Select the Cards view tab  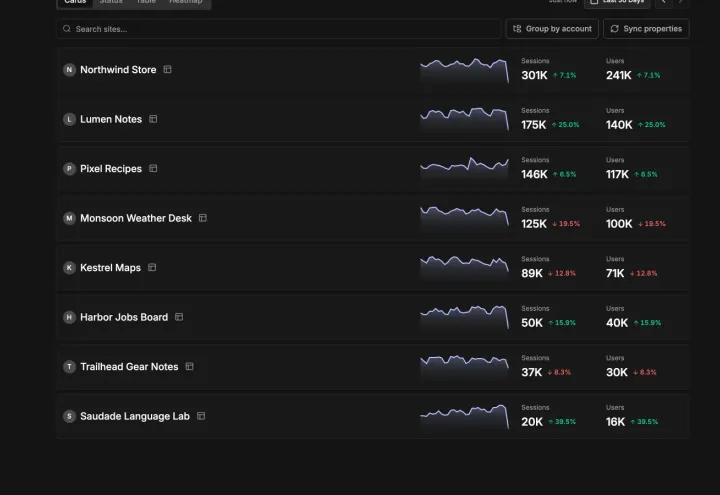pyautogui.click(x=75, y=2)
